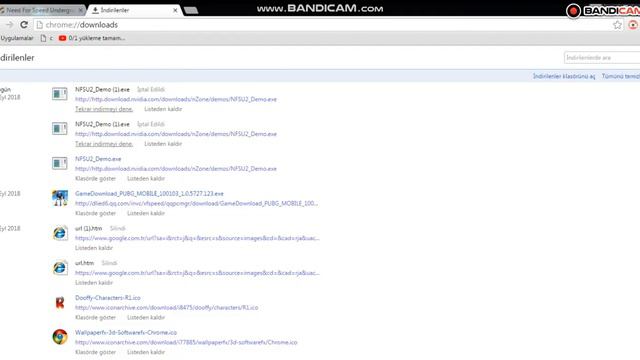Viewport: 640px width, 360px height.
Task: Show Wallpaperfx Chrome.ico in folder
Action: coord(95,352)
